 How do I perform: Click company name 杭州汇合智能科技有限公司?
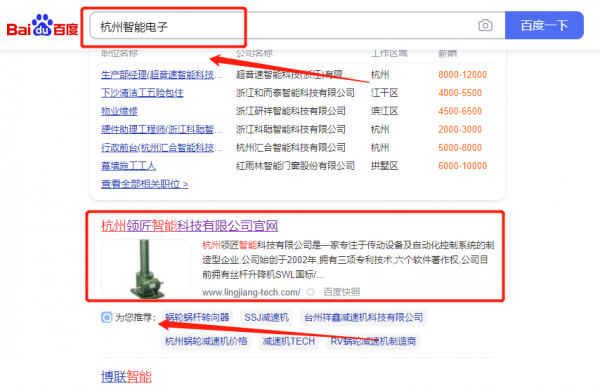pos(290,148)
